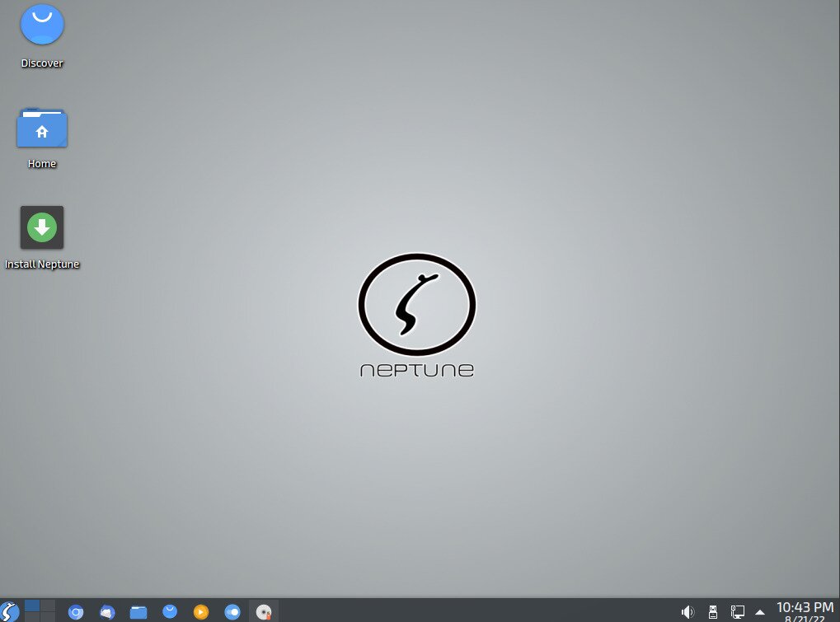
Task: Open the orange media player in taskbar
Action: coord(201,611)
